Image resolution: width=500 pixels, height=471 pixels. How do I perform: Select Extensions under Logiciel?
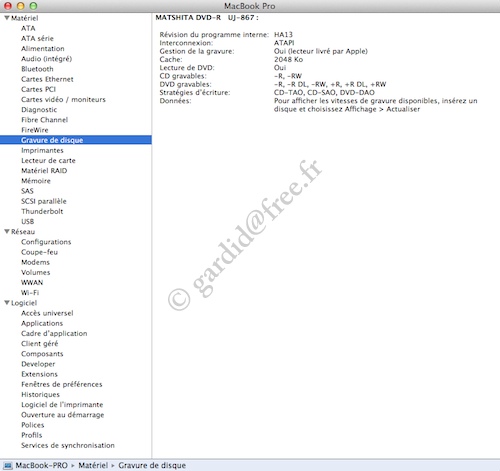point(39,374)
